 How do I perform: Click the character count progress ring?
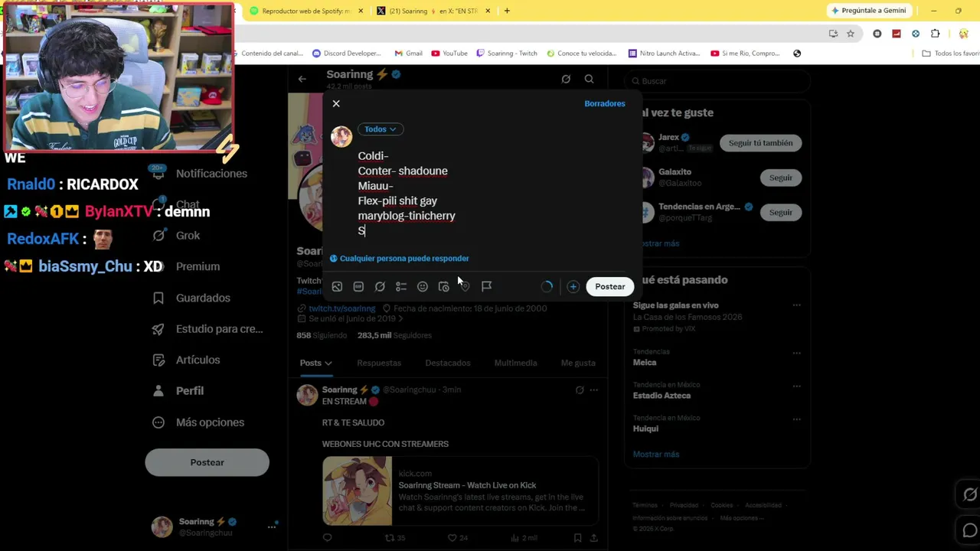[x=547, y=286]
